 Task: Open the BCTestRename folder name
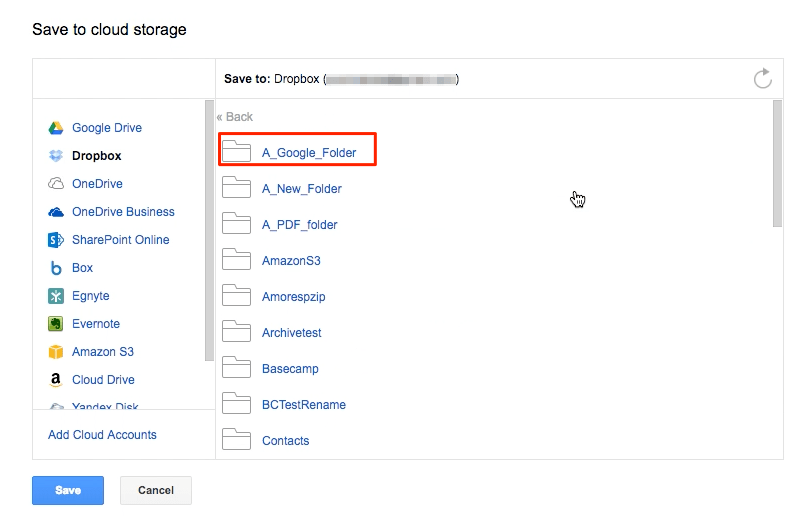[x=304, y=404]
